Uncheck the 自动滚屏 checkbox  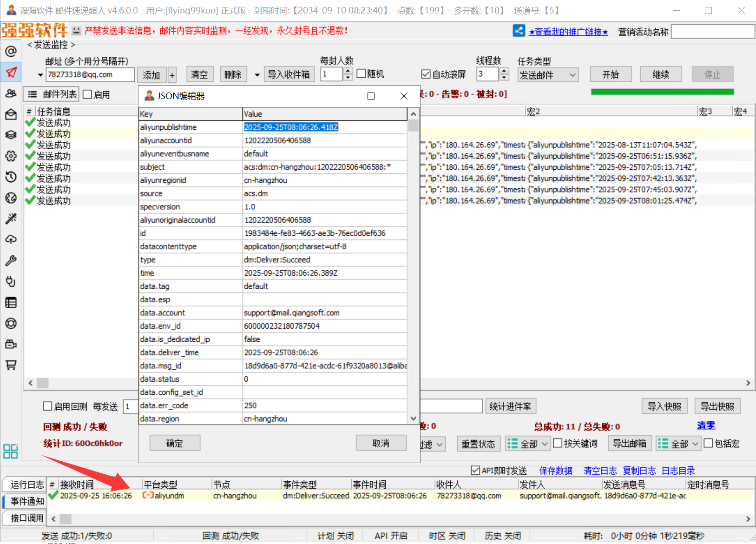tap(426, 74)
